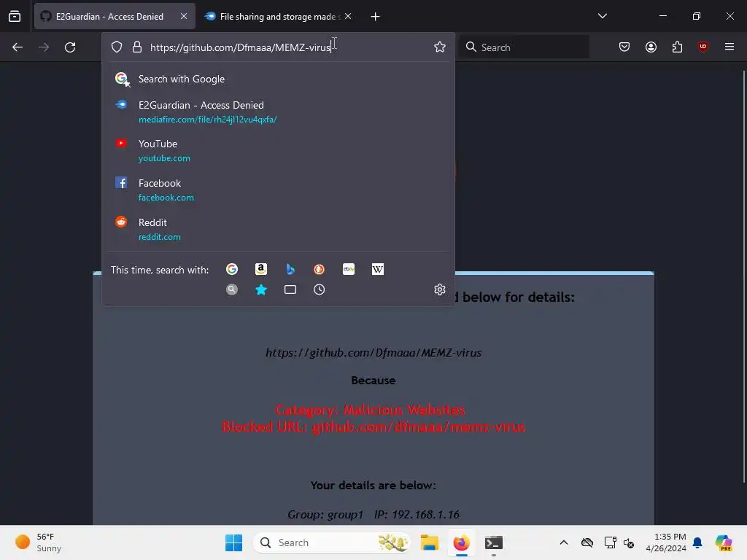Open notification bell icon
This screenshot has width=747, height=560.
(x=697, y=542)
